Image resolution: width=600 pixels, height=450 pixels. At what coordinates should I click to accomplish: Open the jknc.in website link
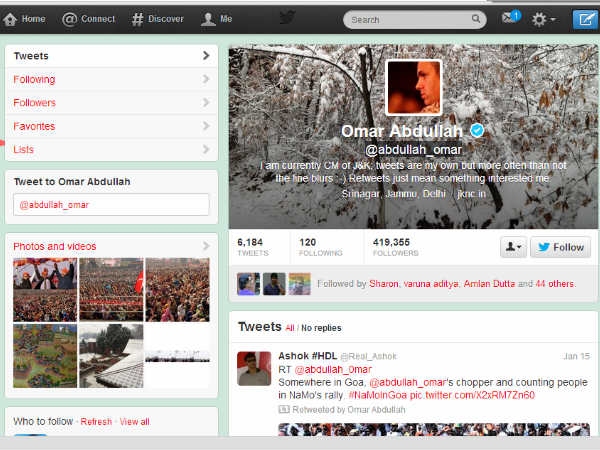coord(471,194)
